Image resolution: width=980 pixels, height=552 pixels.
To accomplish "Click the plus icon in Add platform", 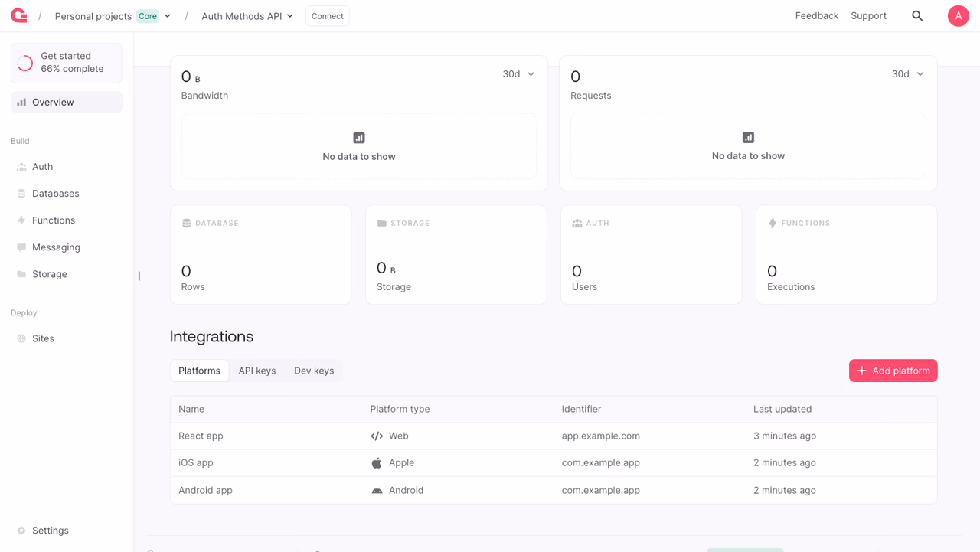I will (x=861, y=371).
